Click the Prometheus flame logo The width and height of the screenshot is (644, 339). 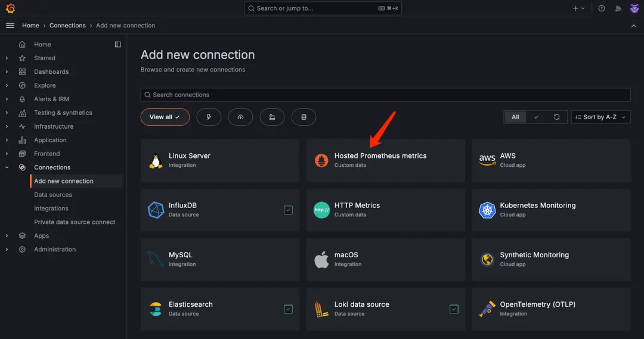(x=321, y=160)
